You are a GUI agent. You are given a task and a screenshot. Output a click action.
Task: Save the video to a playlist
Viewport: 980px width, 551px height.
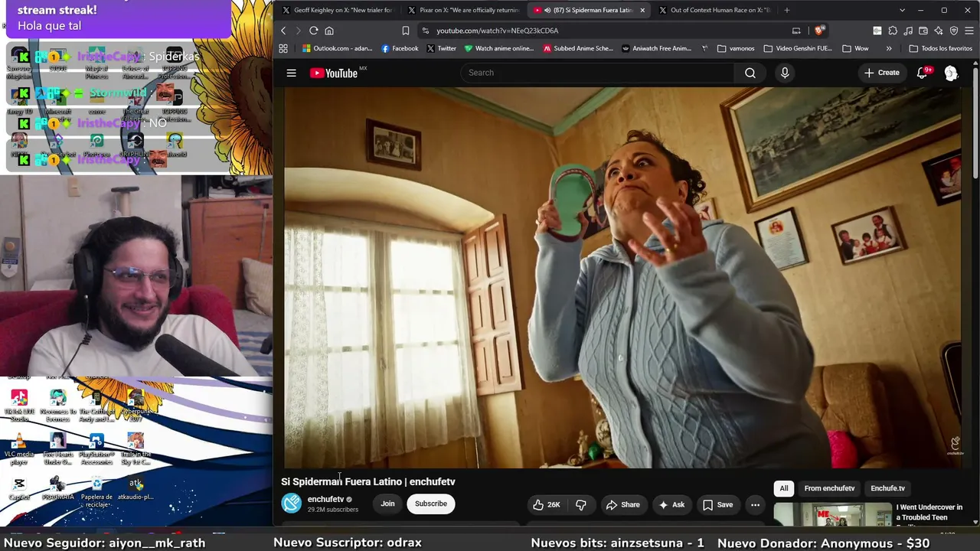(717, 504)
